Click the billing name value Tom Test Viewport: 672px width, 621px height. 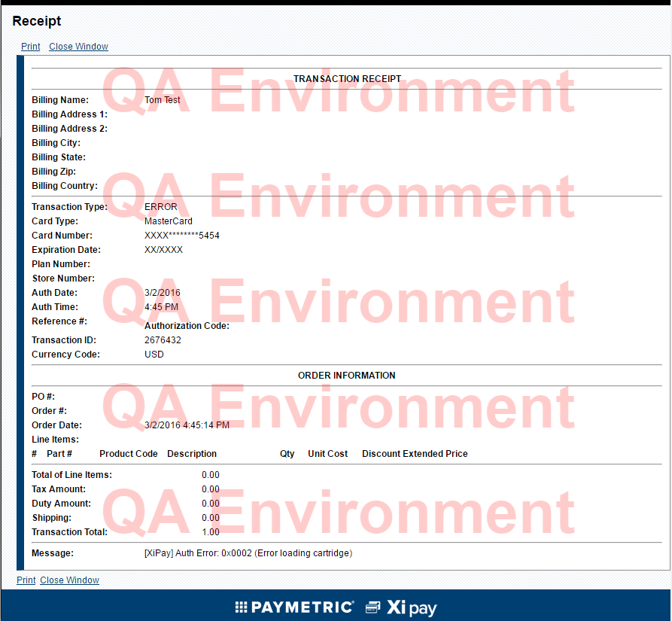pos(162,100)
